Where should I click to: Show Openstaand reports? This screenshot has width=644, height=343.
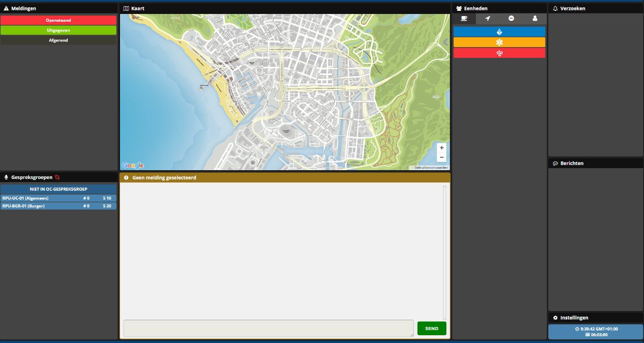tap(58, 20)
